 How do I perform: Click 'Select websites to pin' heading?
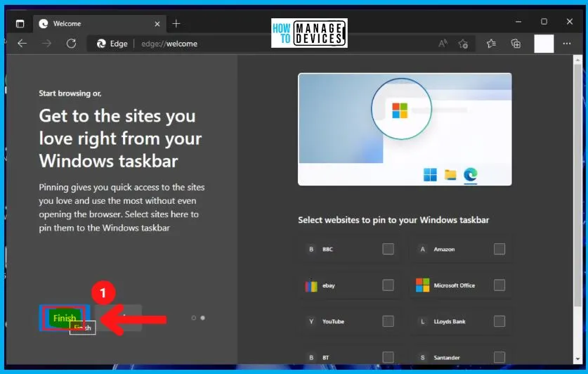393,220
